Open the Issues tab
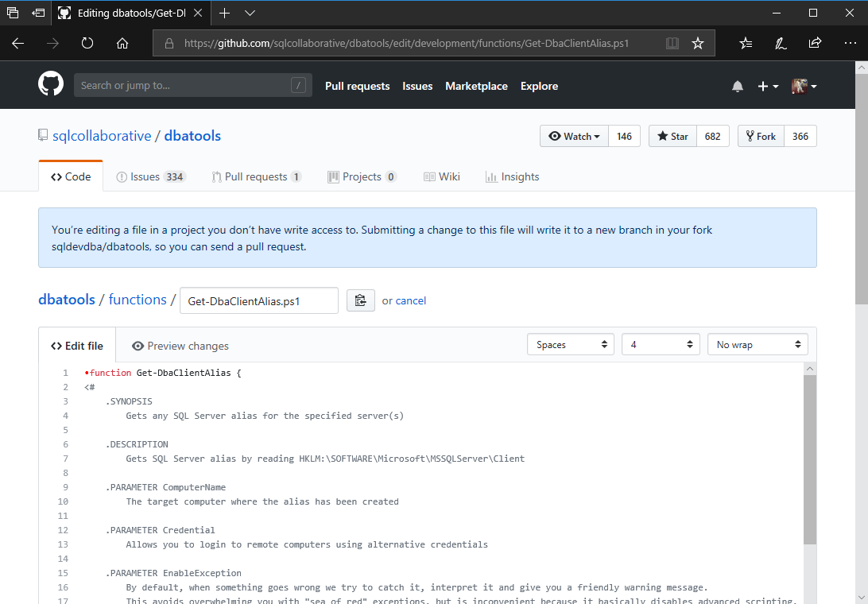Image resolution: width=868 pixels, height=604 pixels. tap(151, 176)
